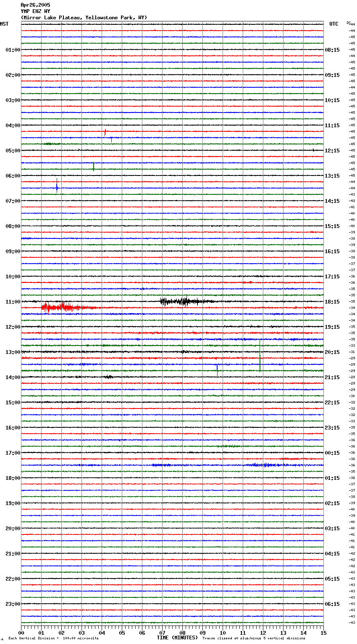
Task: Click the DC offset value "-28"
Action: [352, 377]
